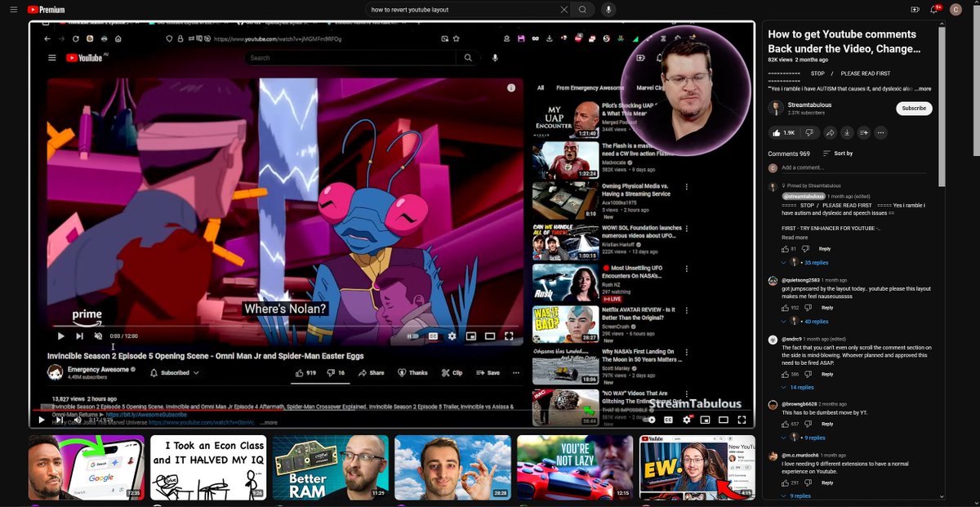
Task: Expand video description with ...more
Action: pos(923,88)
